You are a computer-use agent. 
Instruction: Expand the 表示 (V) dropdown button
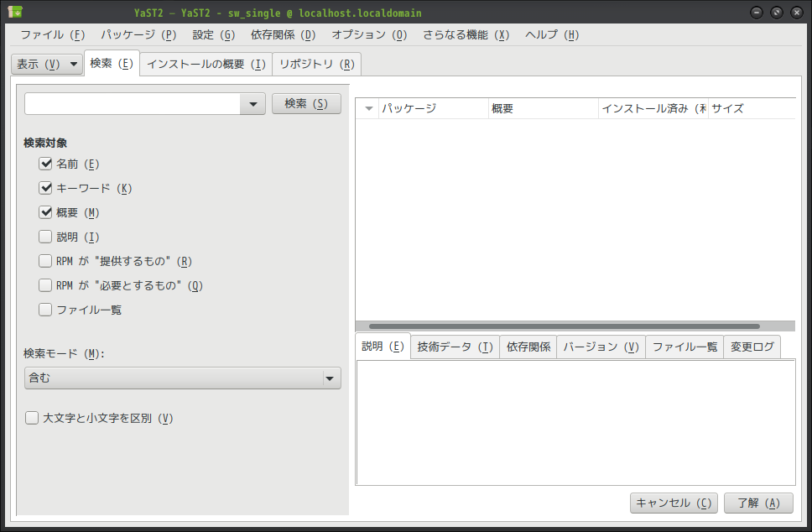(x=47, y=65)
